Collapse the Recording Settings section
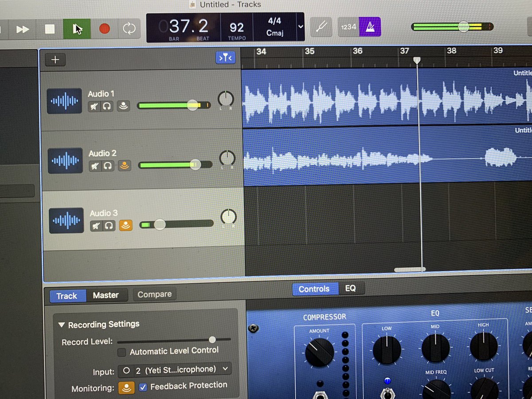532x399 pixels. click(61, 325)
